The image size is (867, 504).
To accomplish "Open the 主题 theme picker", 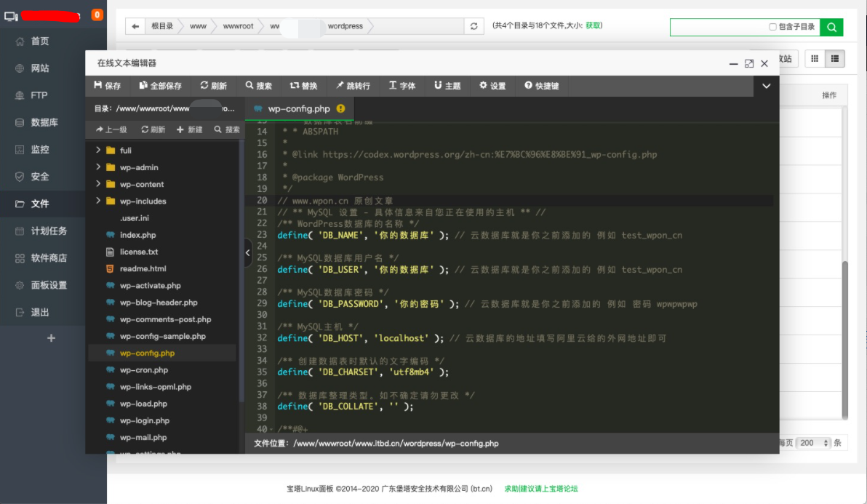I will coord(447,86).
